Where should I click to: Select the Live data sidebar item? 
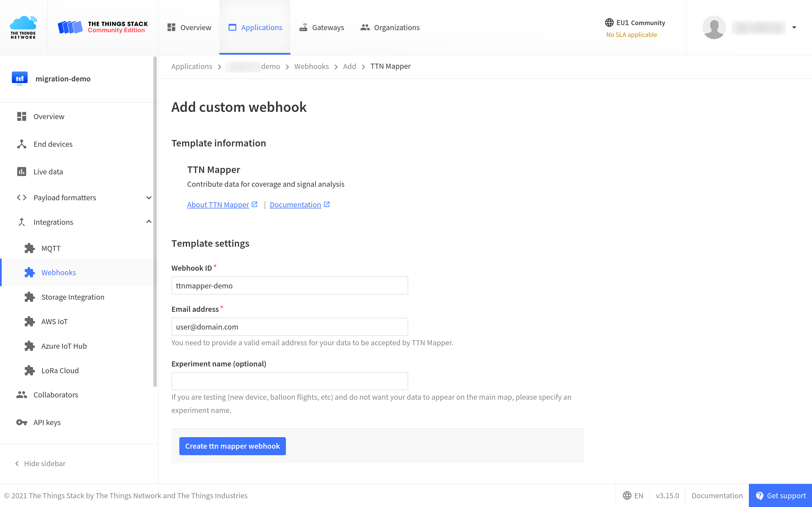(x=48, y=171)
